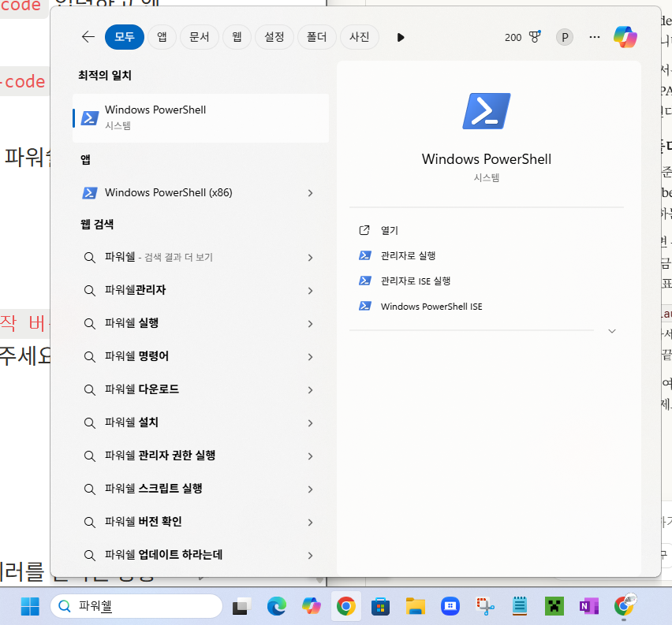Open the Copilot icon in search header
This screenshot has width=672, height=625.
tap(625, 37)
